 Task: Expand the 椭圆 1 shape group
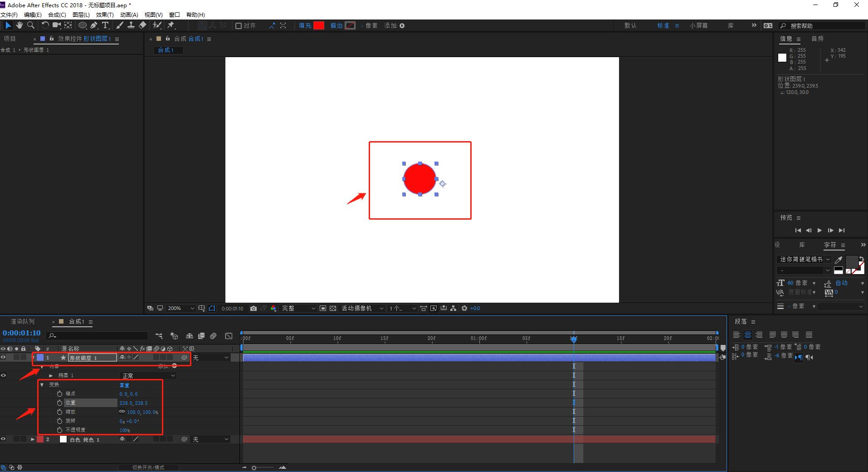pyautogui.click(x=51, y=376)
